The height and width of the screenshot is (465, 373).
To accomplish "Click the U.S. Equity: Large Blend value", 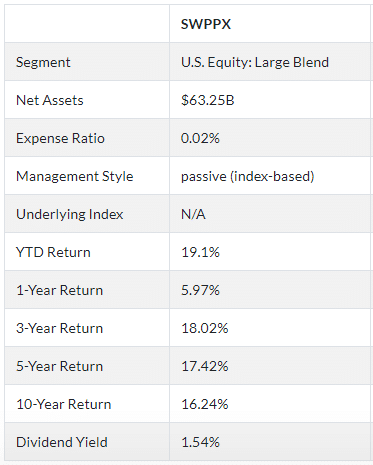I will 255,62.
